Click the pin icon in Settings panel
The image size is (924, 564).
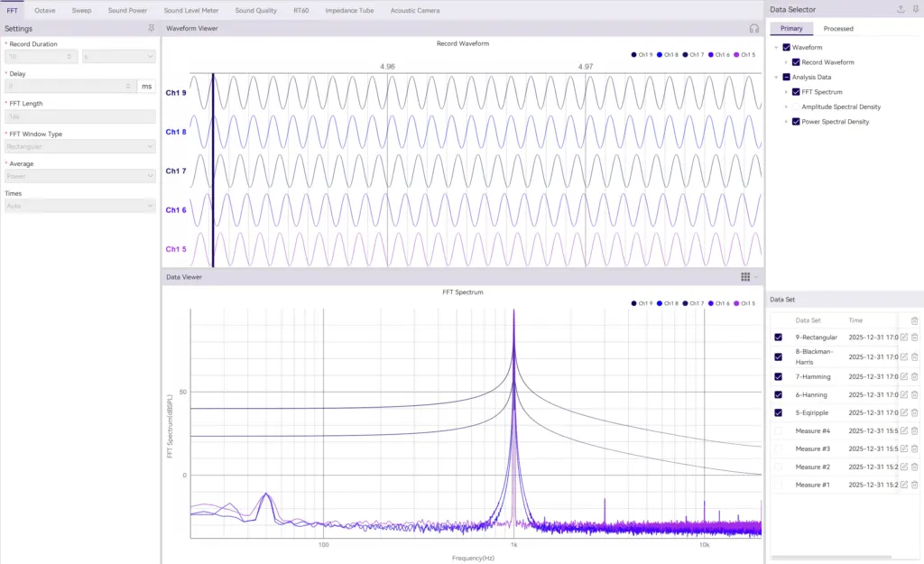(151, 29)
